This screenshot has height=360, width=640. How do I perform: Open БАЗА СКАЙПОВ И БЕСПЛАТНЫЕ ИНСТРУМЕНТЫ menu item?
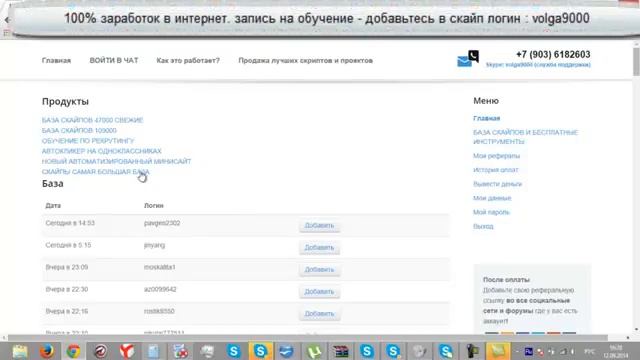(526, 137)
